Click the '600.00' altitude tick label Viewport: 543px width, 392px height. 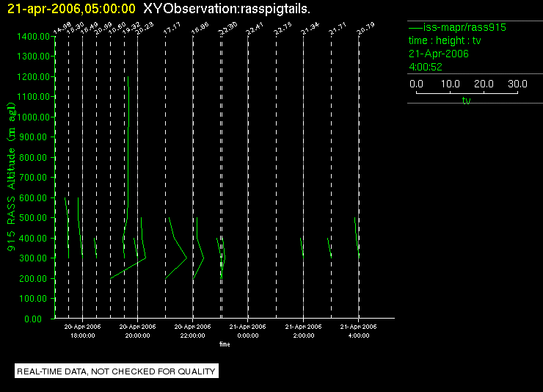pyautogui.click(x=33, y=197)
